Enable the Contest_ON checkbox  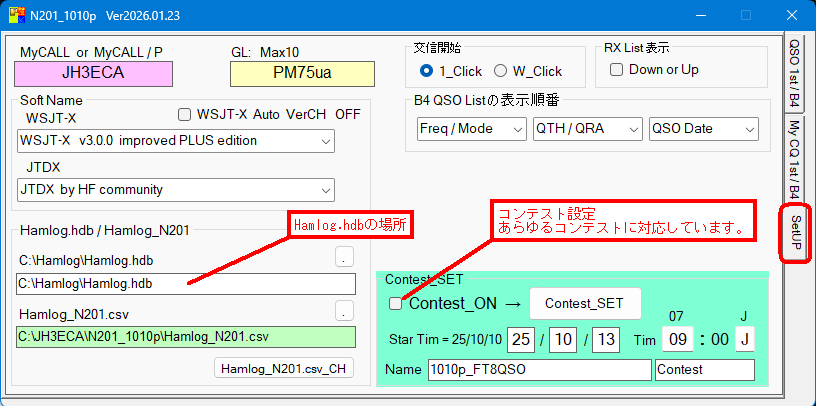tap(396, 303)
